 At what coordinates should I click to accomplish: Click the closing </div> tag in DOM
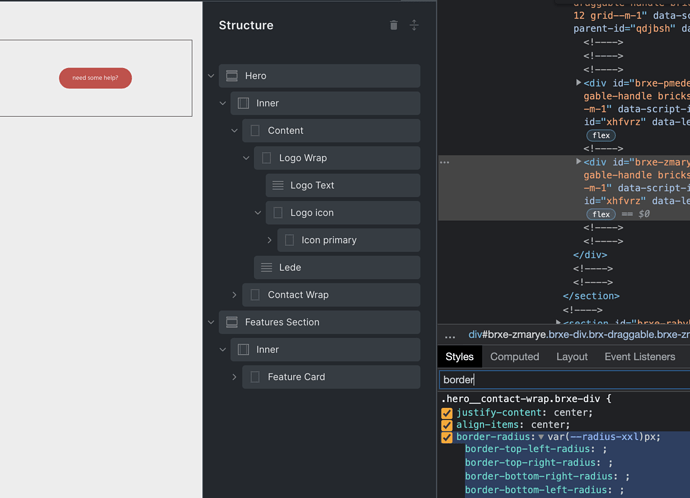tap(590, 255)
